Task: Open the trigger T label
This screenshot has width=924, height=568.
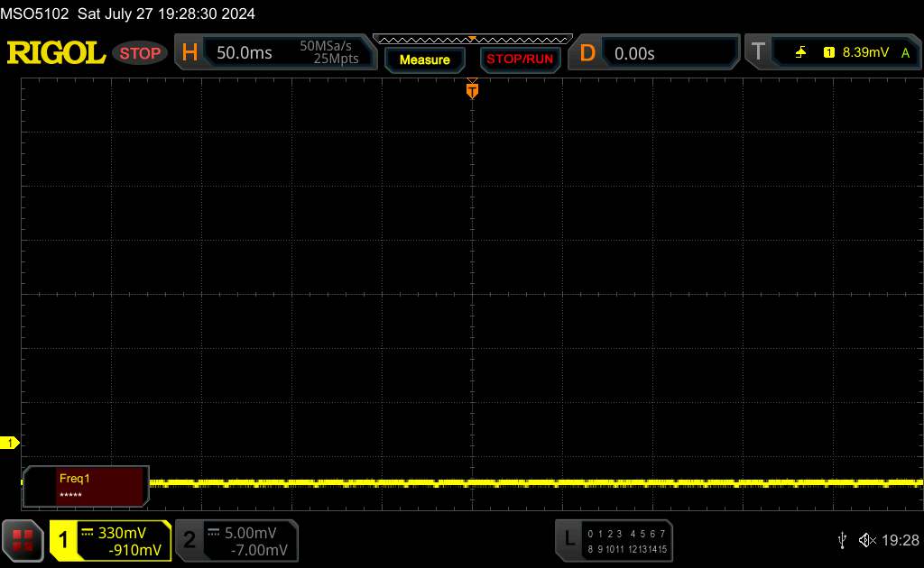Action: click(758, 52)
